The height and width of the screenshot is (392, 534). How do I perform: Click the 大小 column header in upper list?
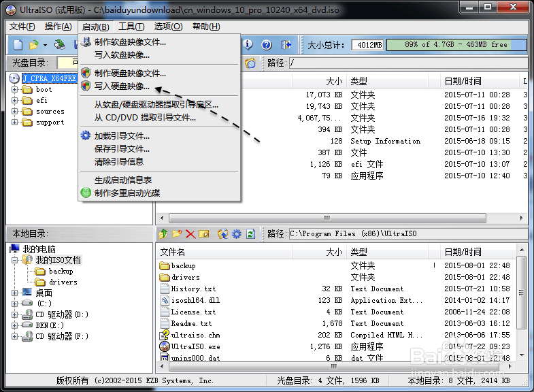click(320, 82)
